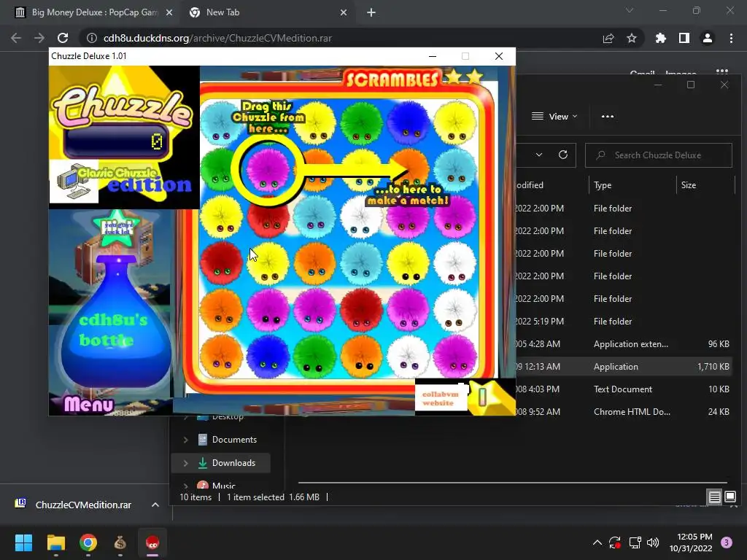Show hidden system tray icons

click(597, 542)
